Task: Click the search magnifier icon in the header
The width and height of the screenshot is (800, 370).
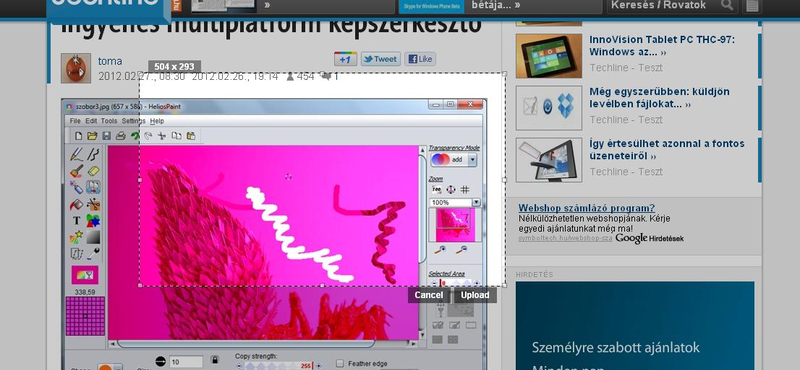Action: [x=728, y=5]
